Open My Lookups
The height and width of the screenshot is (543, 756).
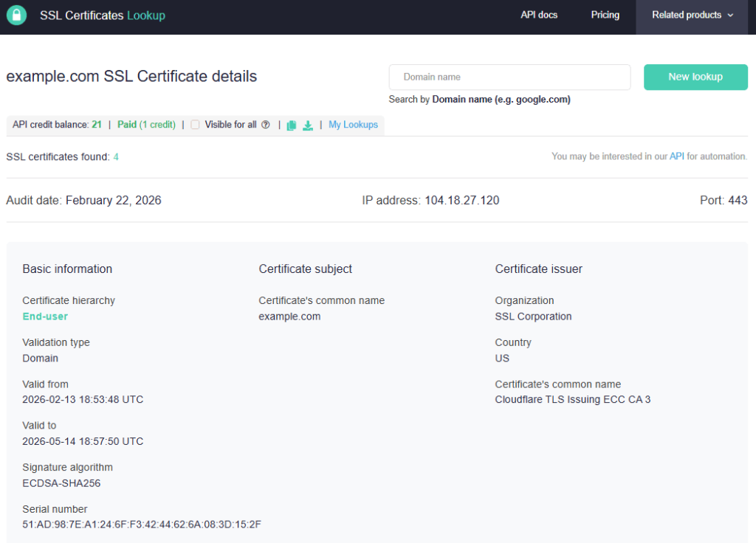pos(353,125)
